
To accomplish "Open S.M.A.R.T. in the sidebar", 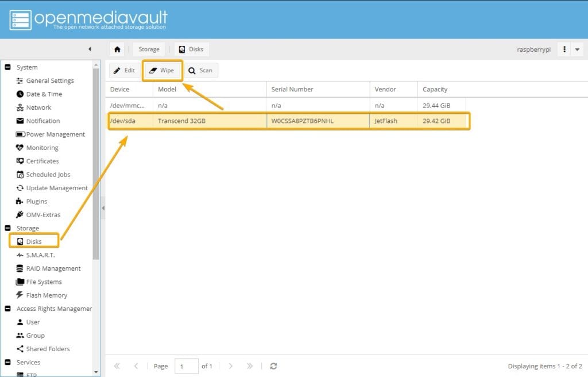I will (x=40, y=255).
